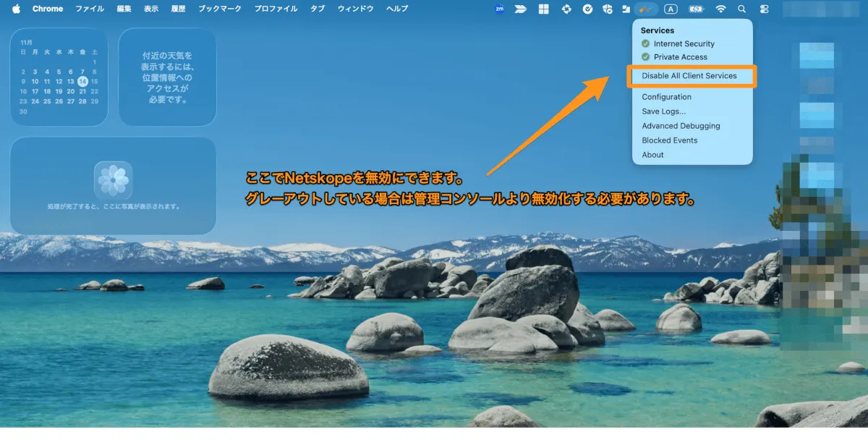
Task: Open the 編集 menu
Action: click(124, 9)
